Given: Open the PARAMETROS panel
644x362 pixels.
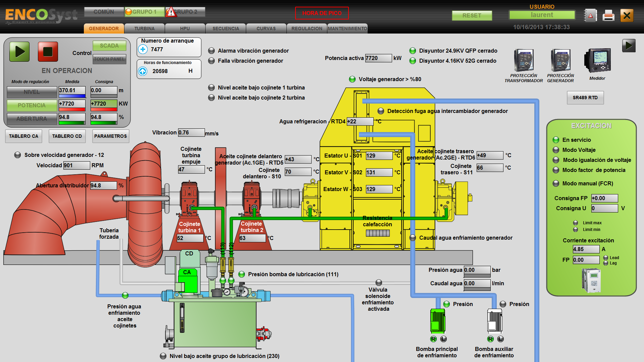Looking at the screenshot, I should point(111,136).
